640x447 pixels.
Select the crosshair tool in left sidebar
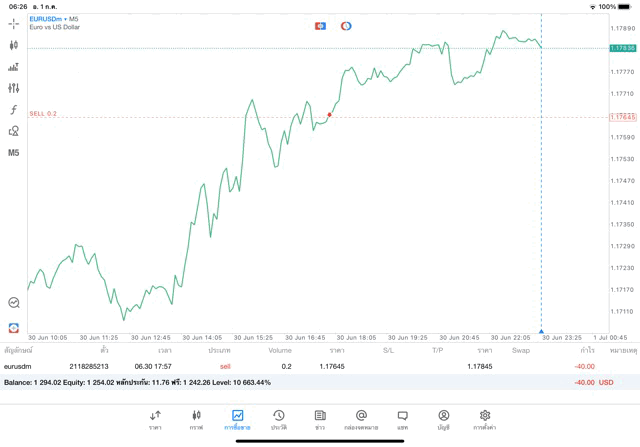[x=14, y=23]
